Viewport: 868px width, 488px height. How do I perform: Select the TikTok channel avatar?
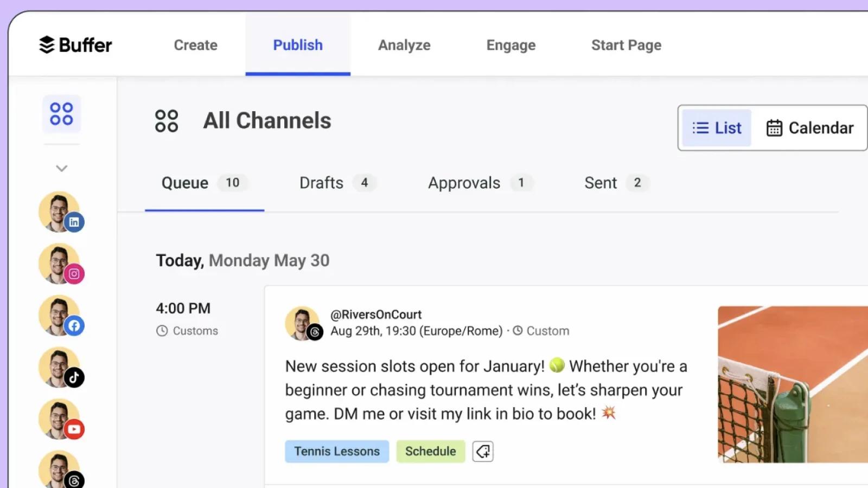point(61,368)
